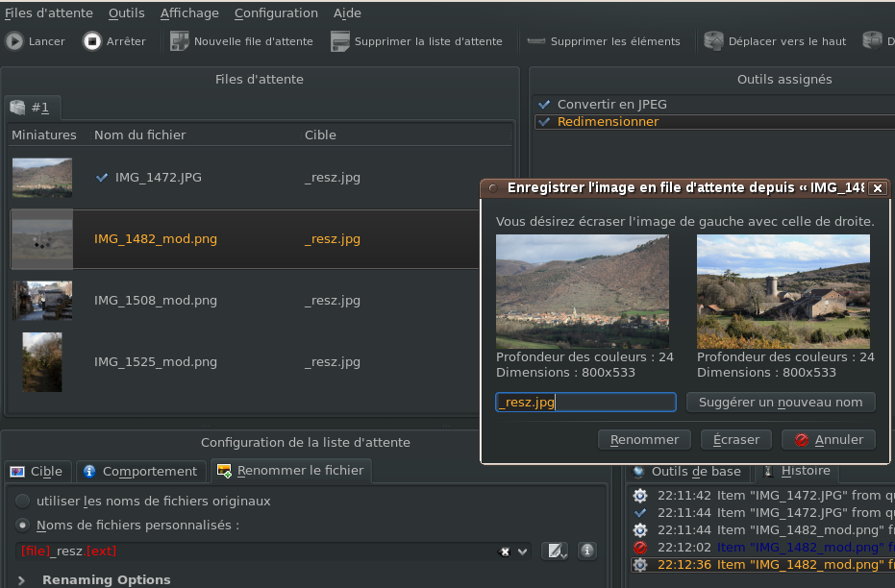Screen dimensions: 895x588
Task: Select the IMG_1508_mod.png thumbnail
Action: tap(42, 301)
